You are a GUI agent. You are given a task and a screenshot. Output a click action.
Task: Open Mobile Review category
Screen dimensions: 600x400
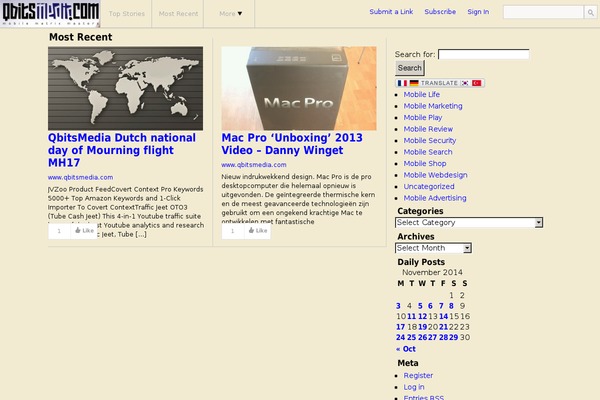pyautogui.click(x=428, y=129)
